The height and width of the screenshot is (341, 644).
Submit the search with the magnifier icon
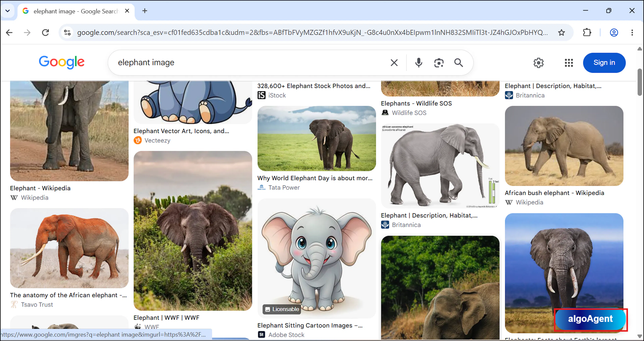pos(459,63)
